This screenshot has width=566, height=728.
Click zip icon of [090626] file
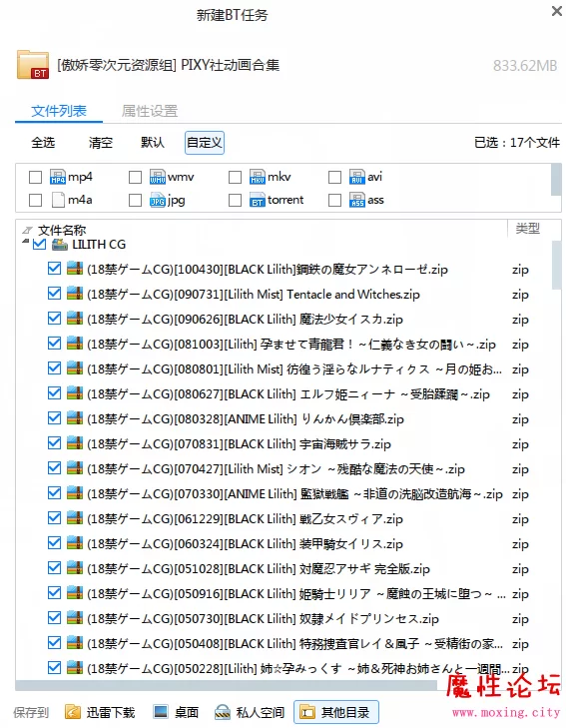tap(75, 319)
